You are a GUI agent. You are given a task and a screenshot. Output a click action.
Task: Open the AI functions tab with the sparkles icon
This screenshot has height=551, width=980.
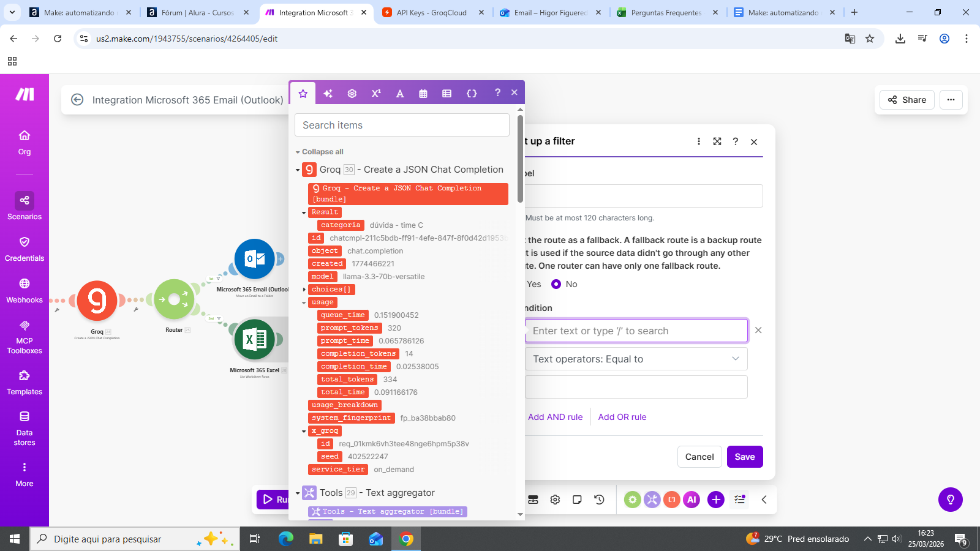point(328,94)
